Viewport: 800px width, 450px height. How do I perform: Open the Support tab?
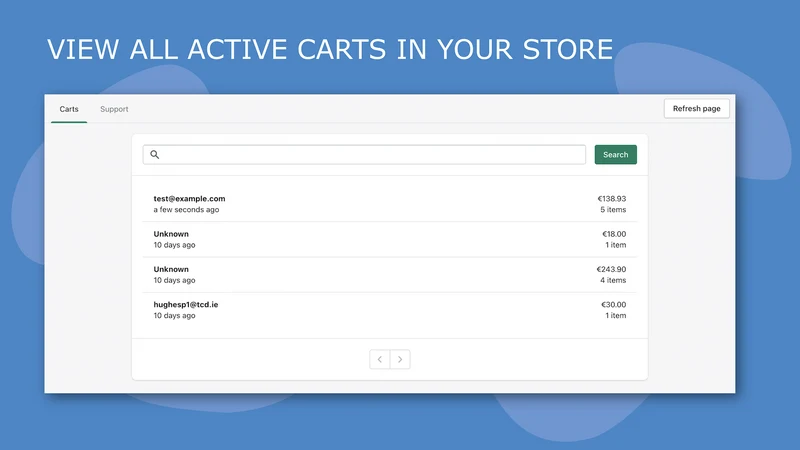114,109
